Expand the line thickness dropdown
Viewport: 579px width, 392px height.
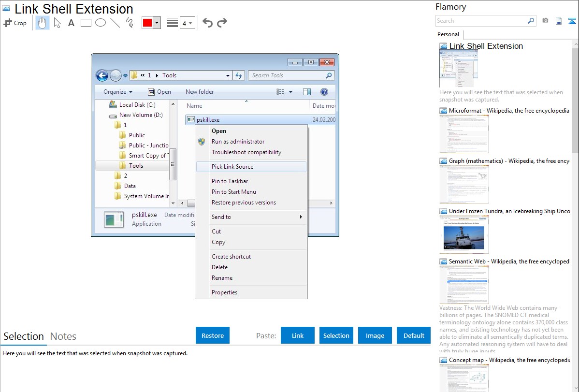tap(187, 23)
